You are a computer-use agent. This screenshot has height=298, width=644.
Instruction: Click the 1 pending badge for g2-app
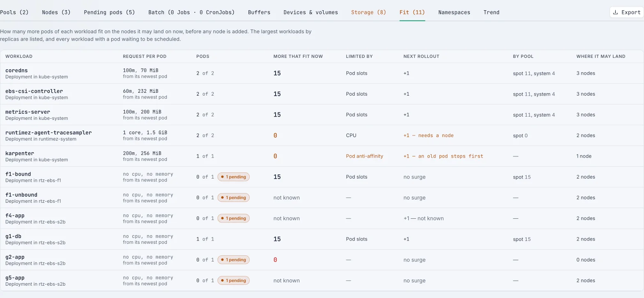coord(234,260)
